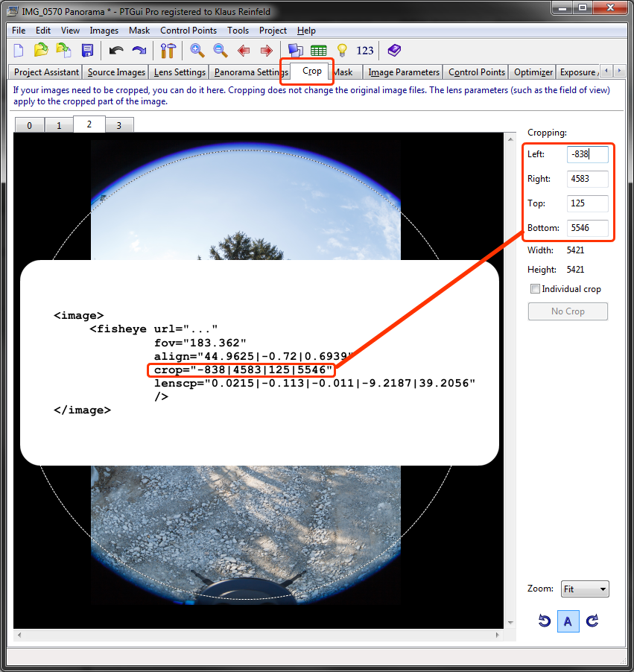Click the Undo arrow in toolbar

(x=115, y=51)
